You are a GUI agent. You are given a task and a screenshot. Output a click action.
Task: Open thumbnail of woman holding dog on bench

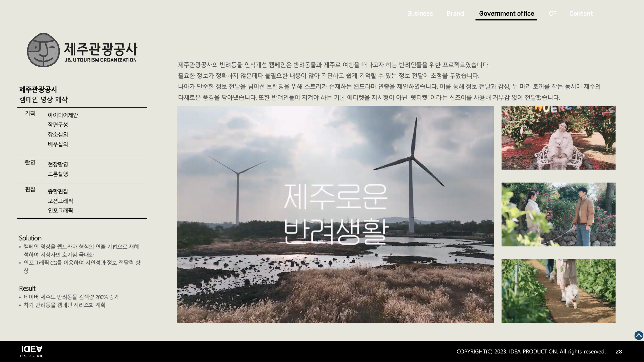tap(558, 138)
